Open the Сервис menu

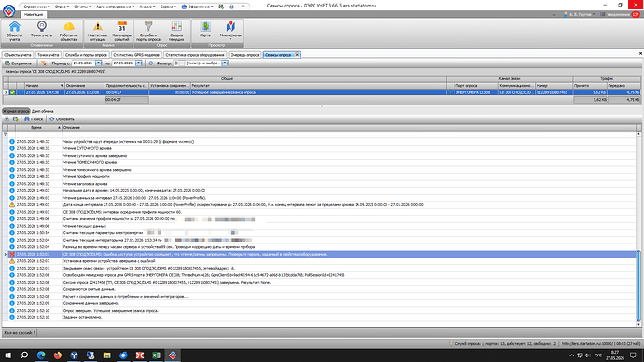[x=168, y=7]
